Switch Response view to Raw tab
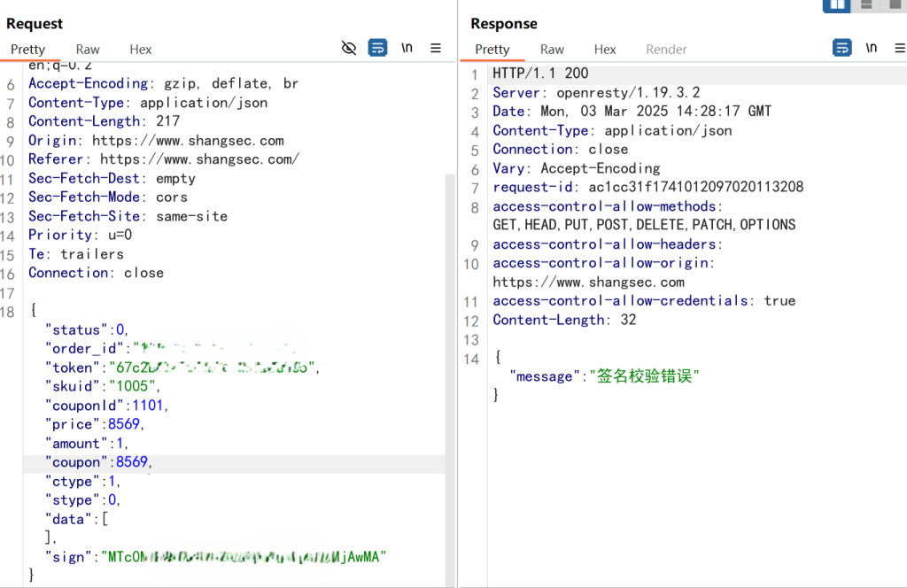Viewport: 907px width, 588px height. (552, 50)
